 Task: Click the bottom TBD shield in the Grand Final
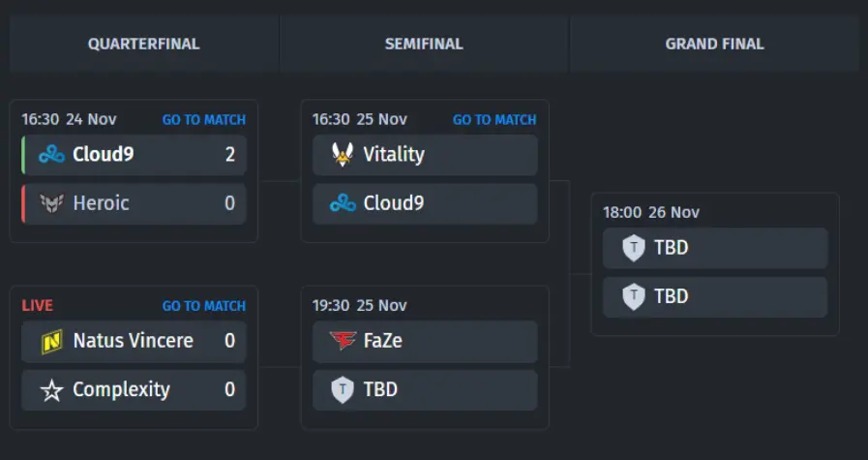click(633, 296)
